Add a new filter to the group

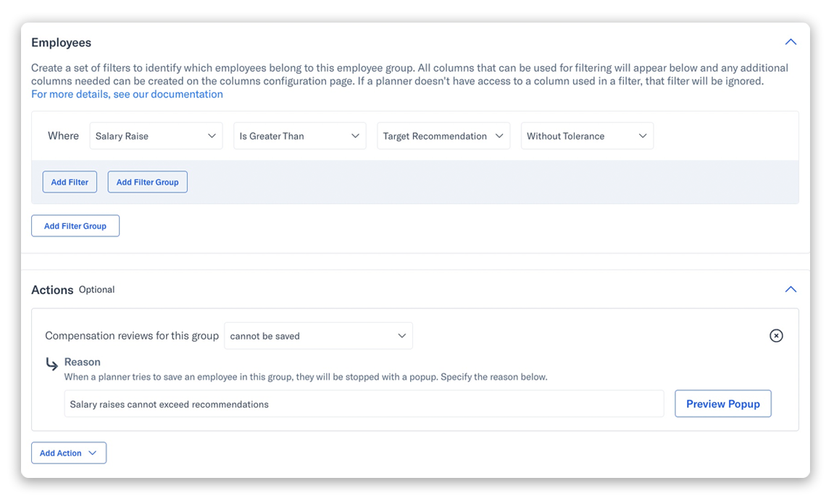pos(70,182)
